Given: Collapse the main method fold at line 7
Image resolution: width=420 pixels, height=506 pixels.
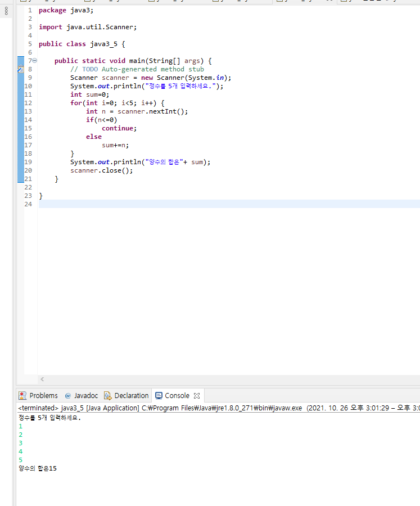Looking at the screenshot, I should (34, 61).
